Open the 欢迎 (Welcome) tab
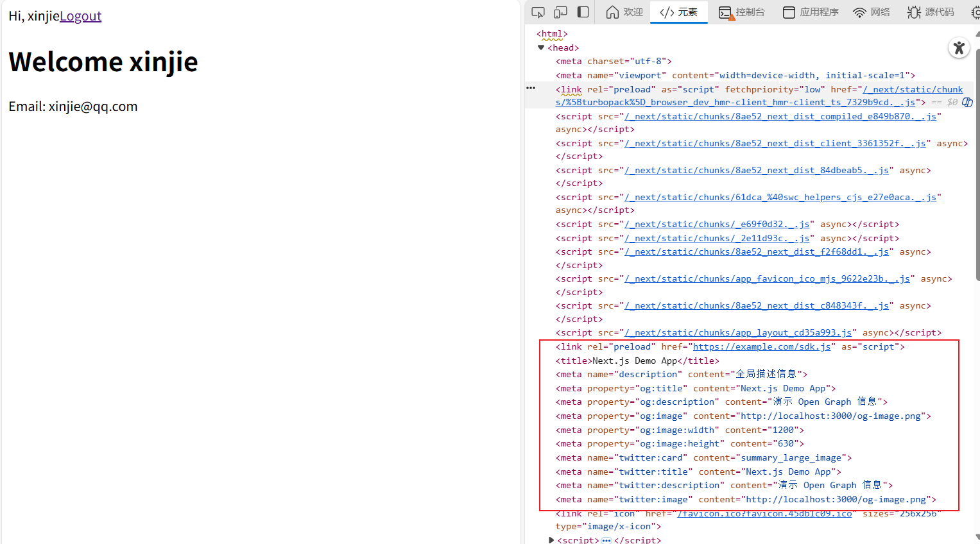The image size is (980, 544). click(624, 12)
